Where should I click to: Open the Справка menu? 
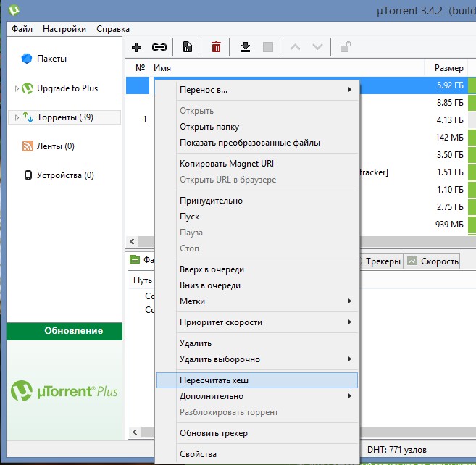113,29
